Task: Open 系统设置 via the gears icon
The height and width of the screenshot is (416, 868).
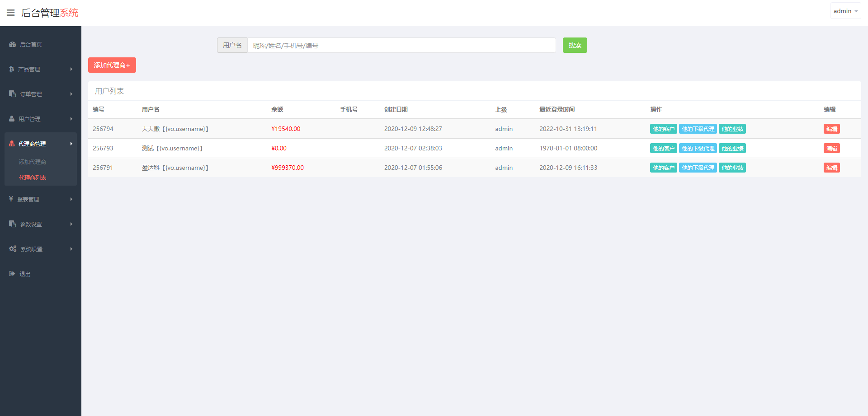Action: pos(12,248)
